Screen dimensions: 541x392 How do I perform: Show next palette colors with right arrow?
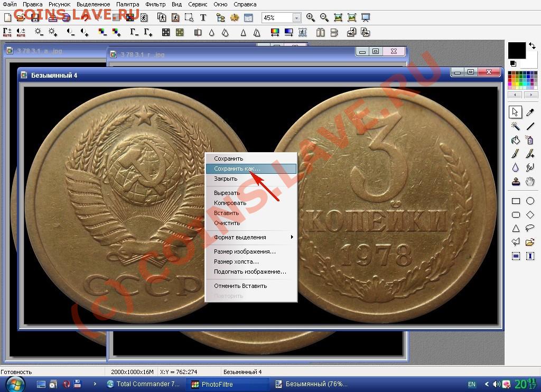(x=530, y=95)
